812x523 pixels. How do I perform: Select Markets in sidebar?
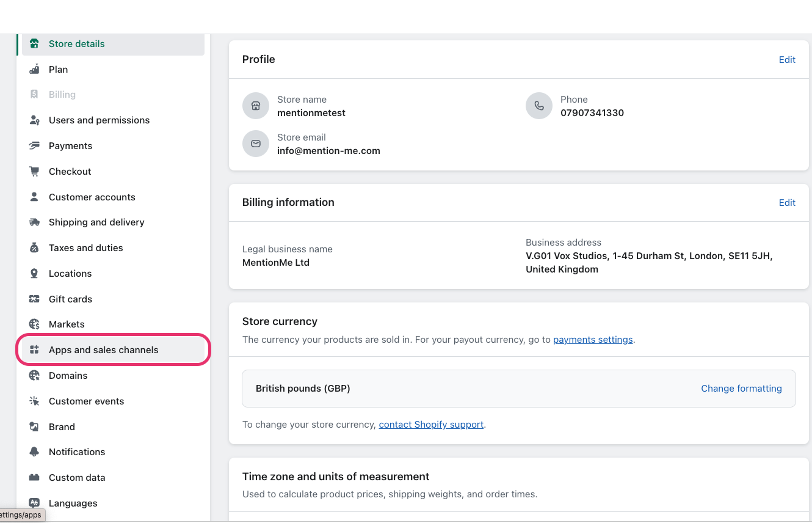click(x=113, y=324)
